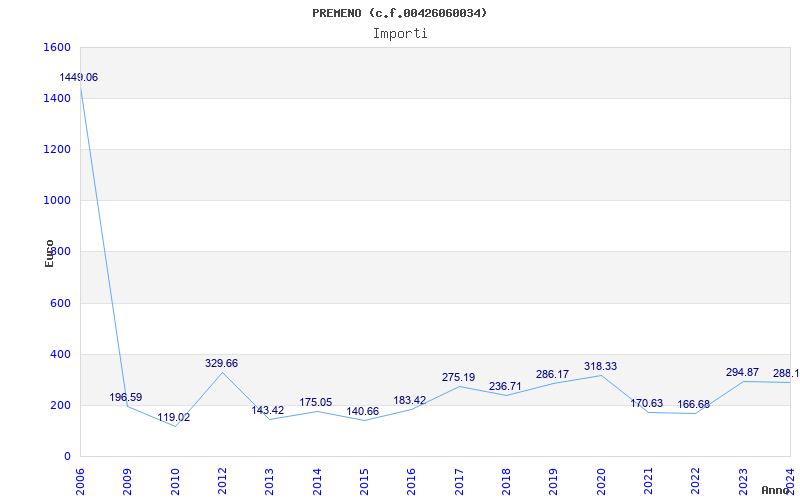Click the Euro axis label
The height and width of the screenshot is (500, 800).
[49, 254]
